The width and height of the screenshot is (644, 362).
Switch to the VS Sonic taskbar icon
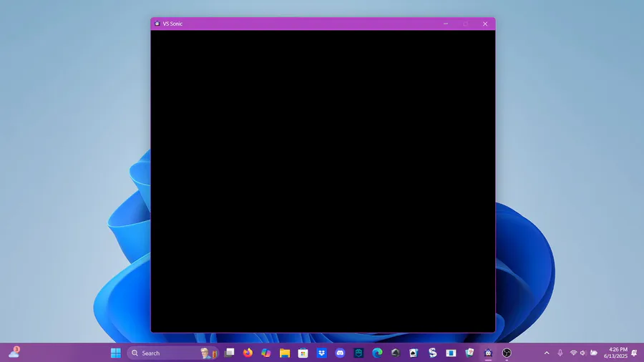coord(488,353)
